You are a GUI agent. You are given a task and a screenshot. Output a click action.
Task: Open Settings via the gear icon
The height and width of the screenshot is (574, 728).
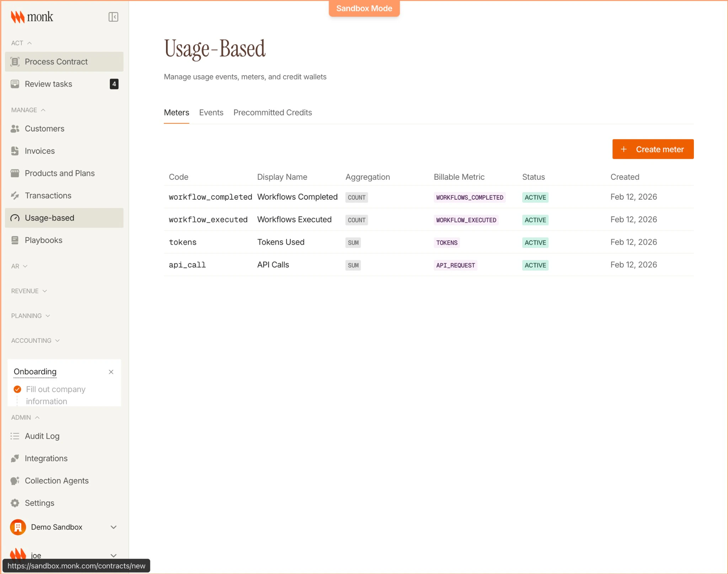(15, 503)
